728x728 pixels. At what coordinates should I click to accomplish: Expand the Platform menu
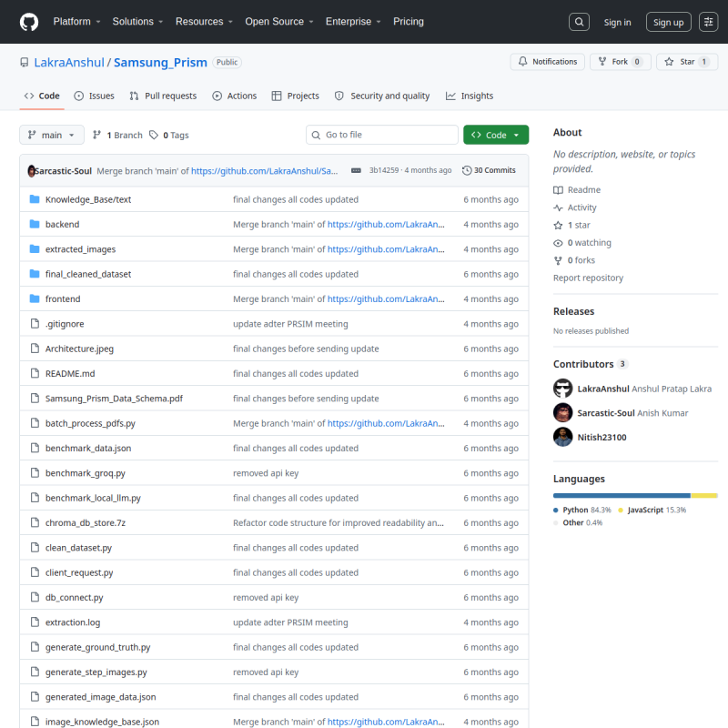click(x=76, y=22)
